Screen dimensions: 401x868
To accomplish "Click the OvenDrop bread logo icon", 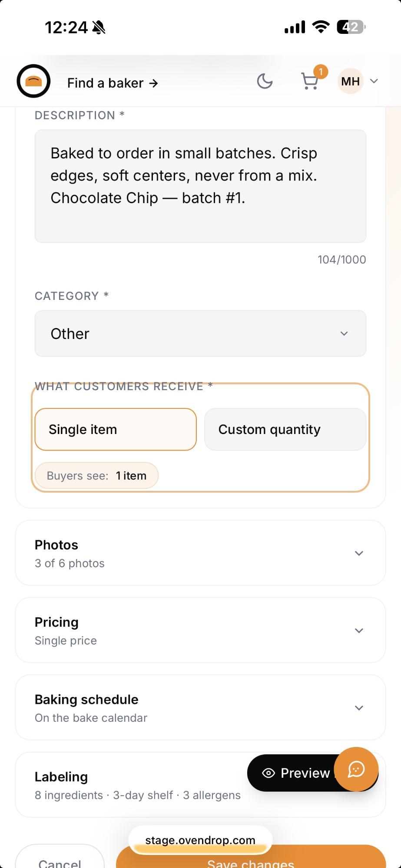I will pyautogui.click(x=33, y=81).
